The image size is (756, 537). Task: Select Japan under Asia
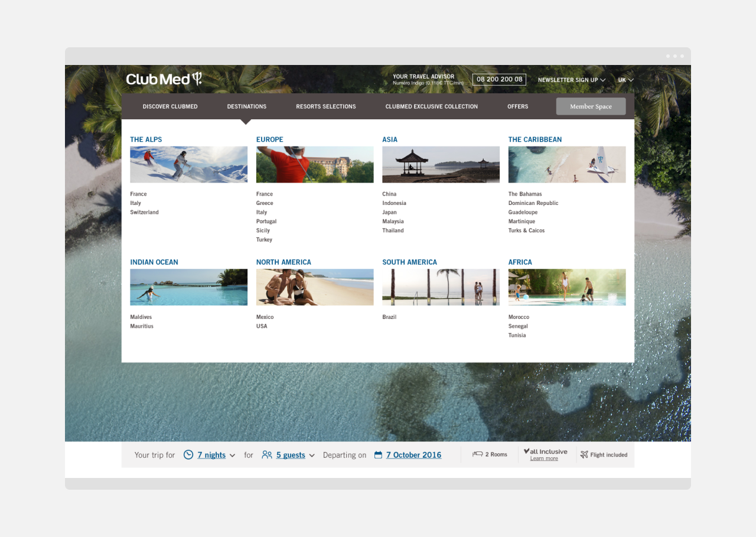coord(389,212)
